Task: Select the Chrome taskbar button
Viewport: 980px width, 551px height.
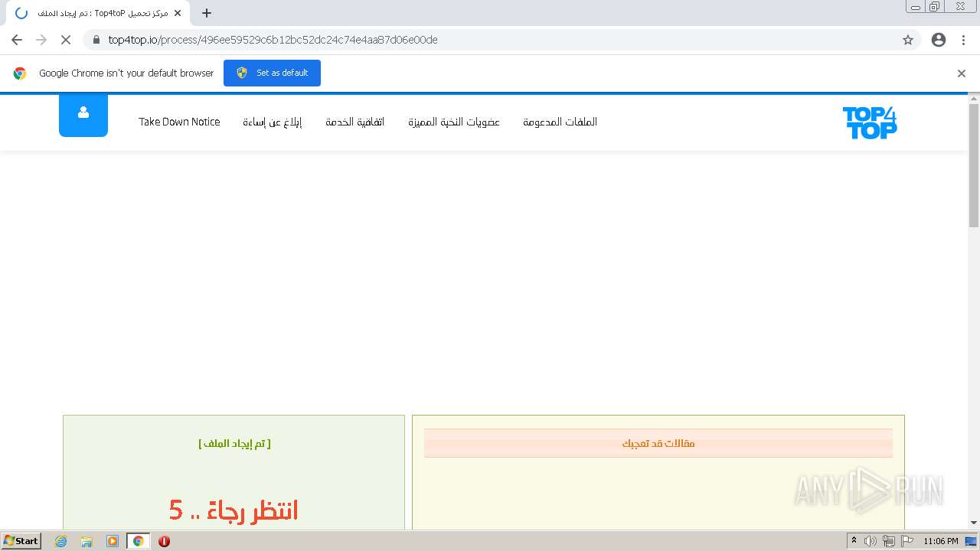Action: tap(139, 541)
